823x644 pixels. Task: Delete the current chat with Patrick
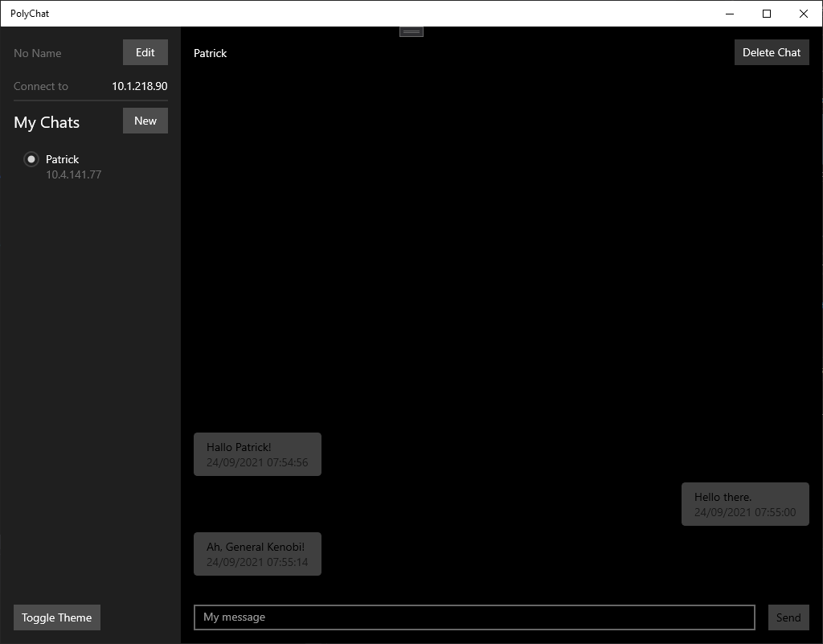click(771, 51)
